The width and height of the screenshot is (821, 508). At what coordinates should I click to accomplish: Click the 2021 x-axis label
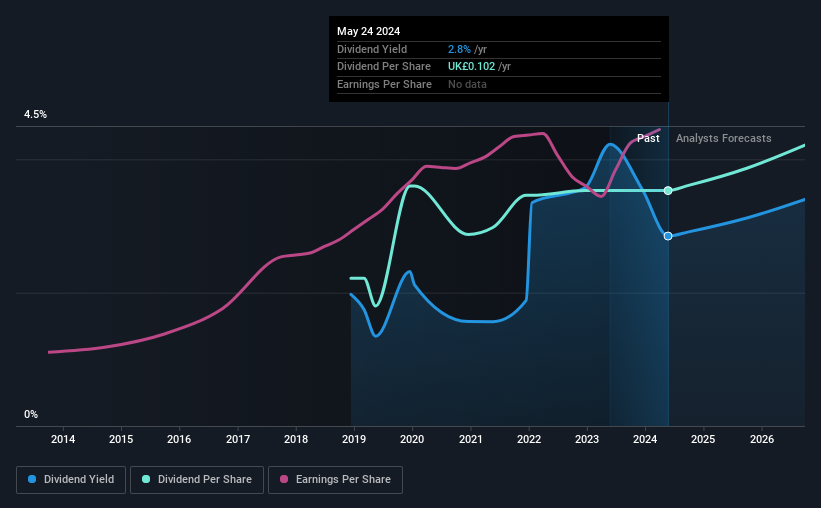pos(471,439)
